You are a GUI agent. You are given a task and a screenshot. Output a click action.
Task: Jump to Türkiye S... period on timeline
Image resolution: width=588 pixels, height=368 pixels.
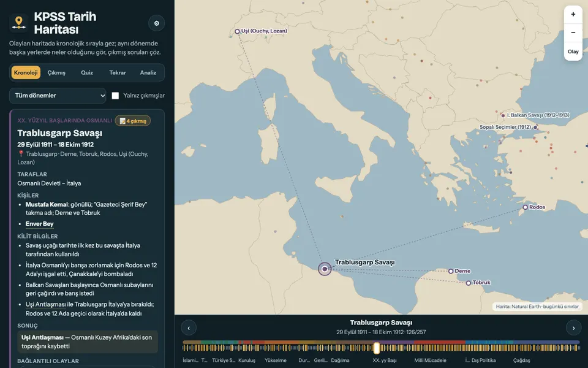(x=224, y=360)
